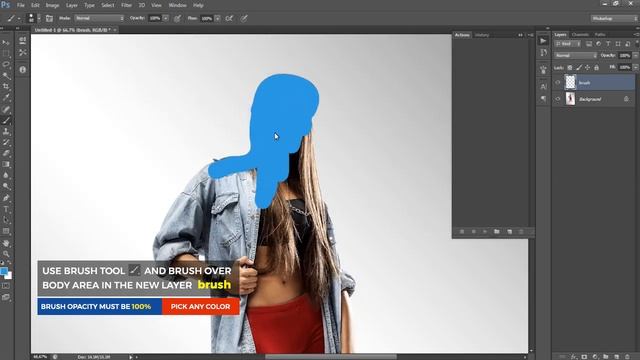Image resolution: width=640 pixels, height=360 pixels.
Task: Toggle the Brush panel button in options bar
Action: pos(49,18)
